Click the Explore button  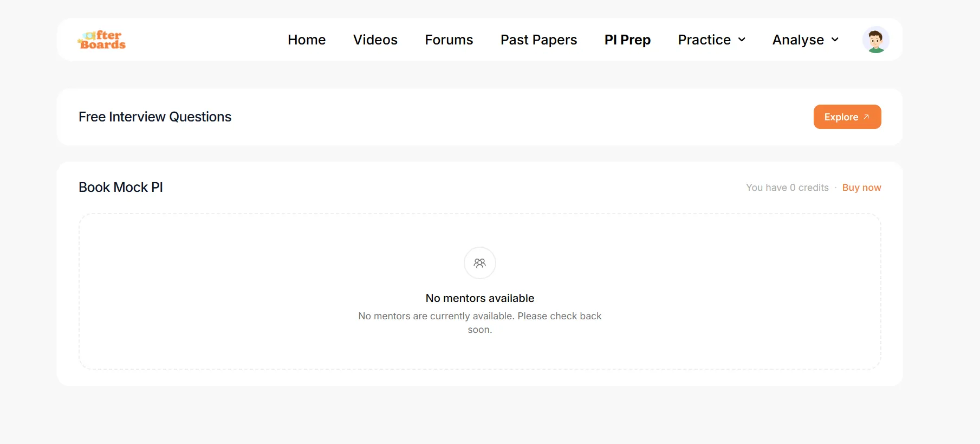[x=847, y=117]
